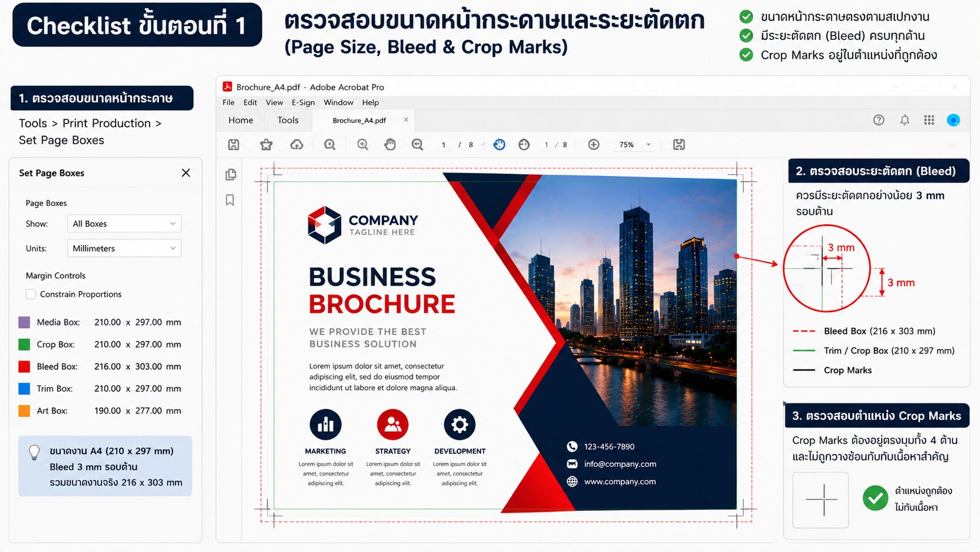Open the View menu
980x552 pixels.
pyautogui.click(x=274, y=103)
